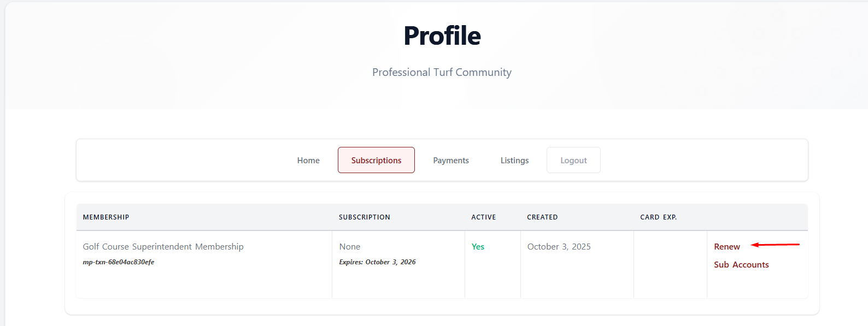868x326 pixels.
Task: Click the green Yes active status
Action: (x=478, y=247)
